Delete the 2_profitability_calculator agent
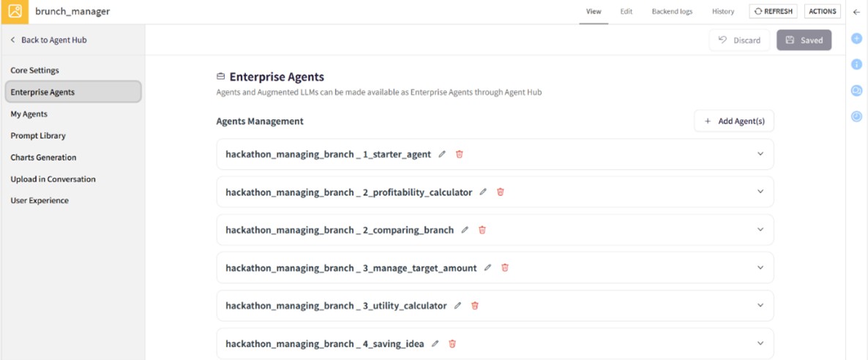 pyautogui.click(x=501, y=192)
